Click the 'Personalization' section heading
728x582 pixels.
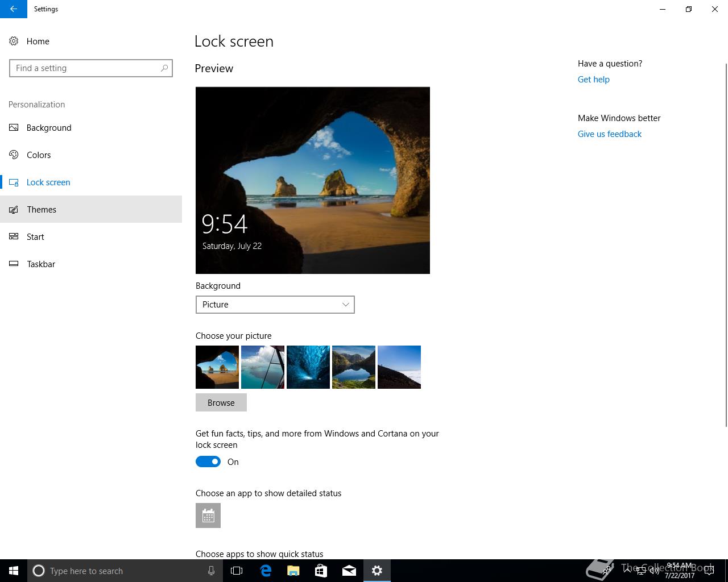pos(37,105)
